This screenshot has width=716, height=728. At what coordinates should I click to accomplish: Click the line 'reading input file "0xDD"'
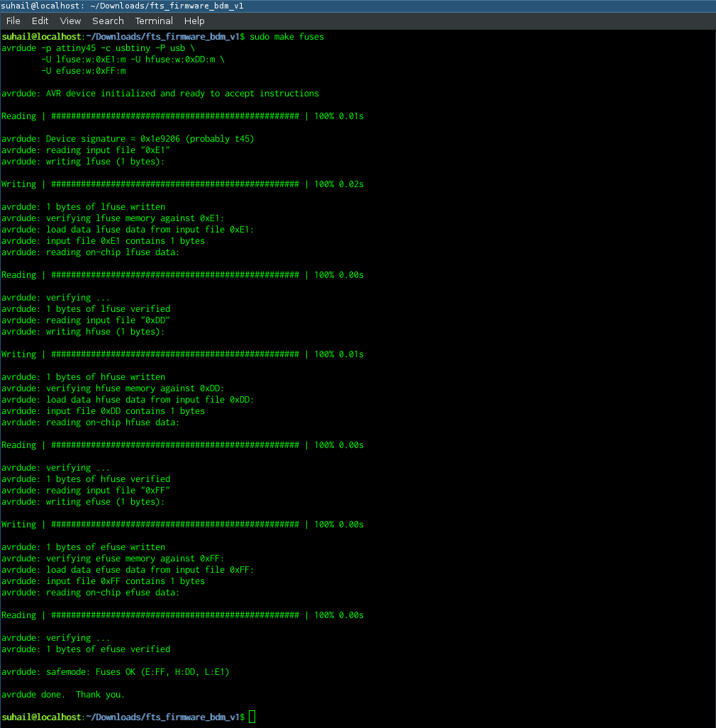(x=108, y=320)
